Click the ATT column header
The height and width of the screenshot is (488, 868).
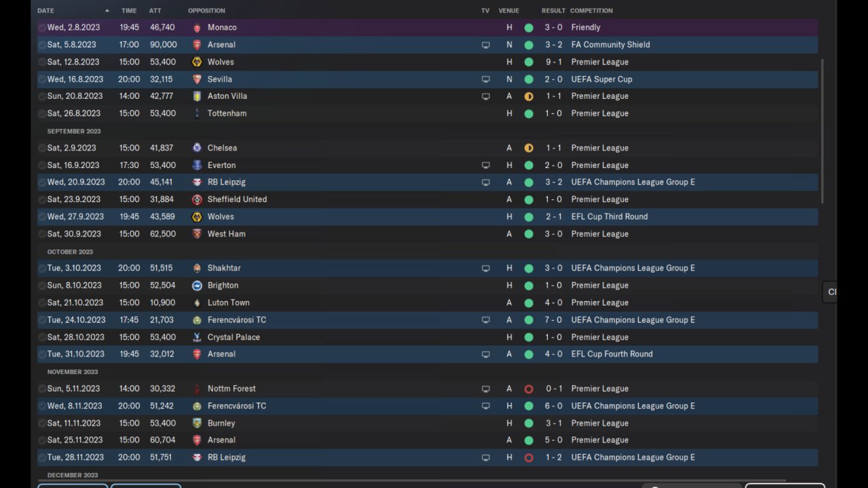coord(157,11)
